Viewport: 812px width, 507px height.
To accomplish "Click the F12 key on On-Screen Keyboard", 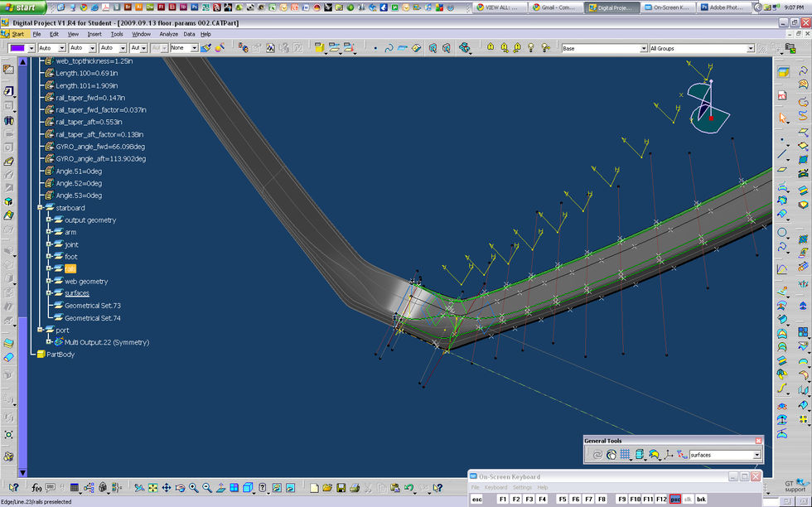I will click(661, 500).
